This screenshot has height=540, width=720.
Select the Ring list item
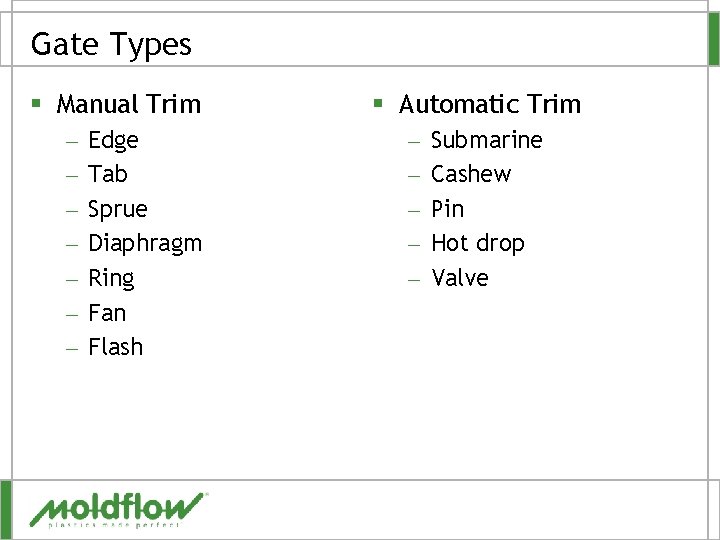(x=112, y=278)
